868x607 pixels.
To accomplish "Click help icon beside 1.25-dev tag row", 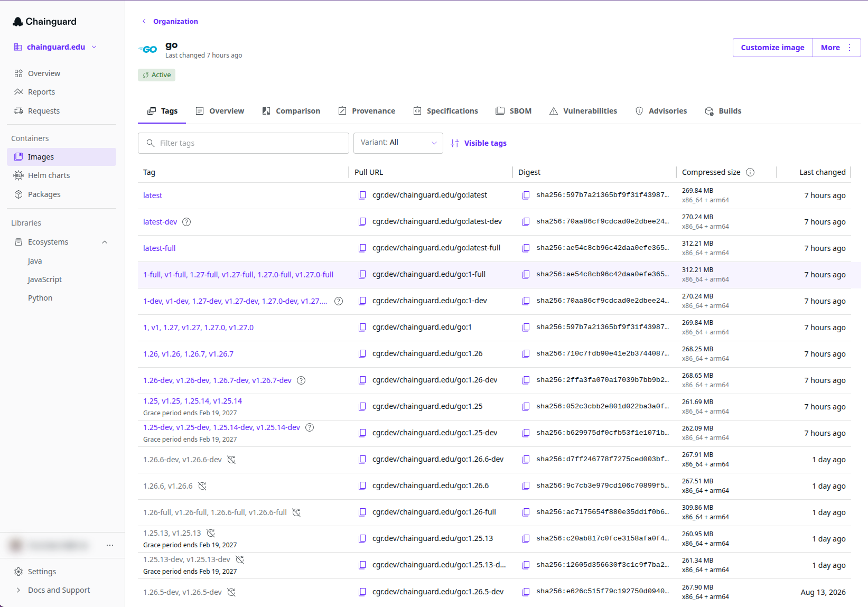I will tap(310, 427).
